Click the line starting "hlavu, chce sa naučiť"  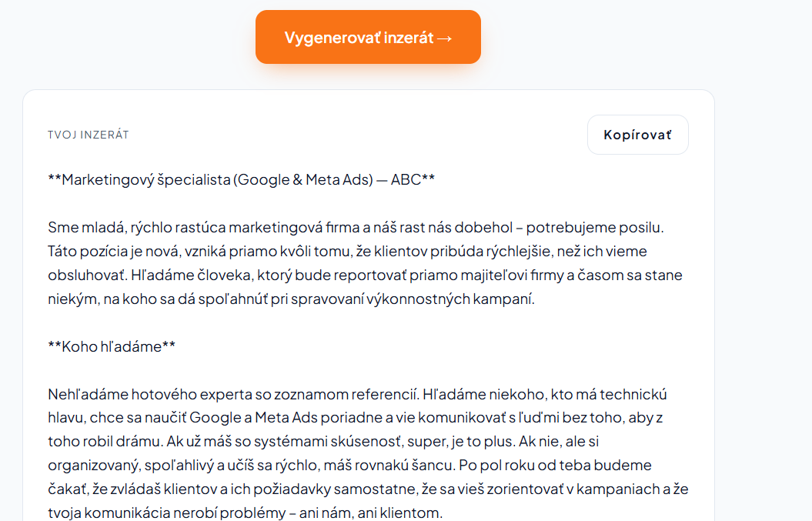coord(356,417)
